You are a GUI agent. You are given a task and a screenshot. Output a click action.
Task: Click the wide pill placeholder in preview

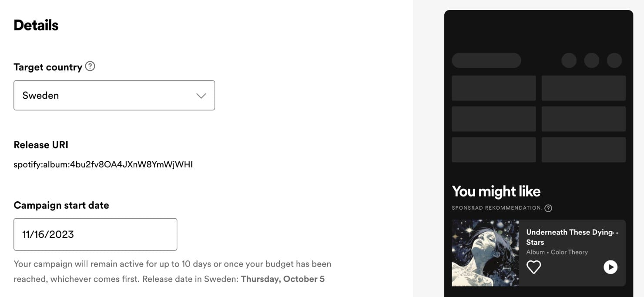click(x=486, y=60)
